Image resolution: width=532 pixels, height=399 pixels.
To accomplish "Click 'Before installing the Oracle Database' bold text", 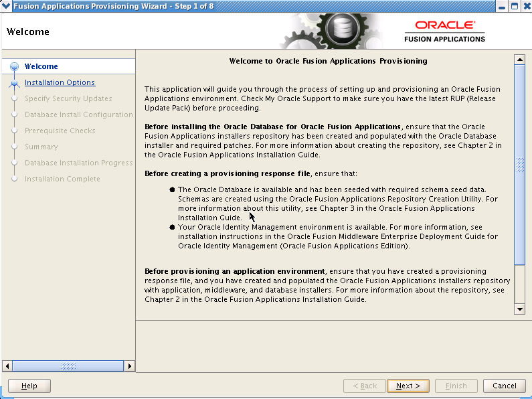I will click(272, 127).
